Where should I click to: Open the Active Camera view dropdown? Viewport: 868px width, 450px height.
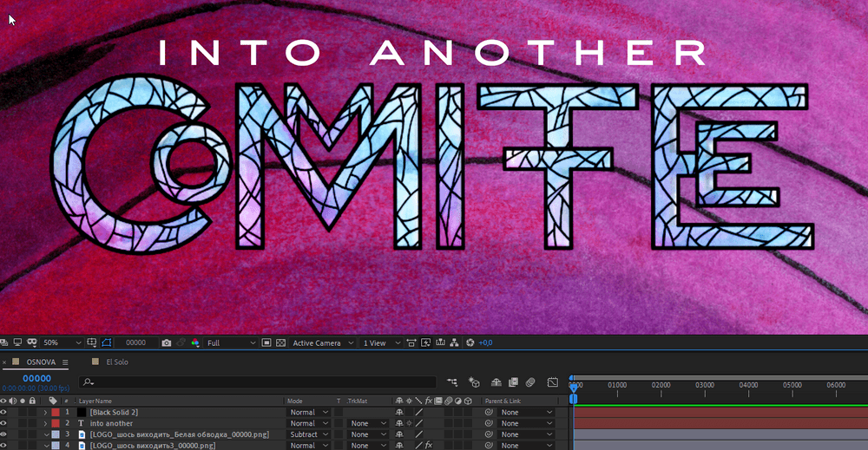click(323, 342)
